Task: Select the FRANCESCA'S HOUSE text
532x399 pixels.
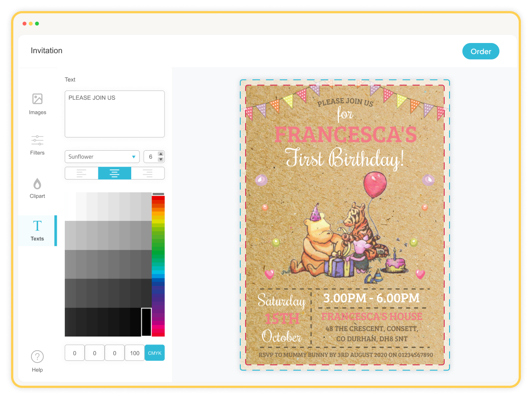Action: (x=372, y=317)
